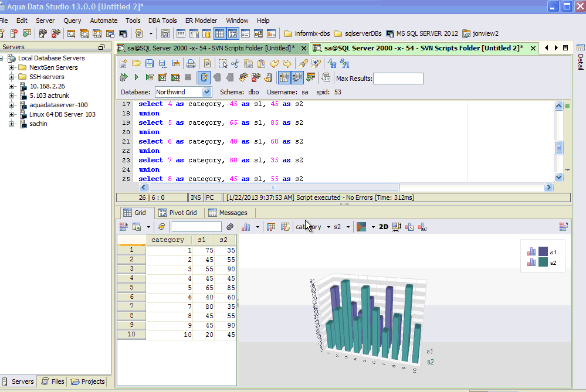Open the chart color palette dropdown arrow

click(x=373, y=227)
